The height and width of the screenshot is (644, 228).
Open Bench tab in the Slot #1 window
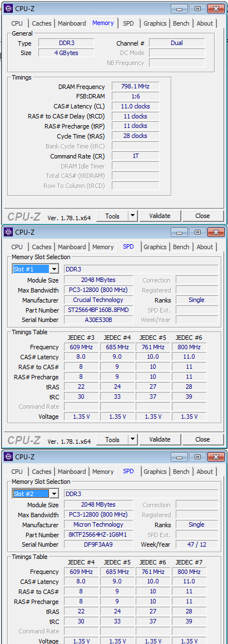point(181,247)
